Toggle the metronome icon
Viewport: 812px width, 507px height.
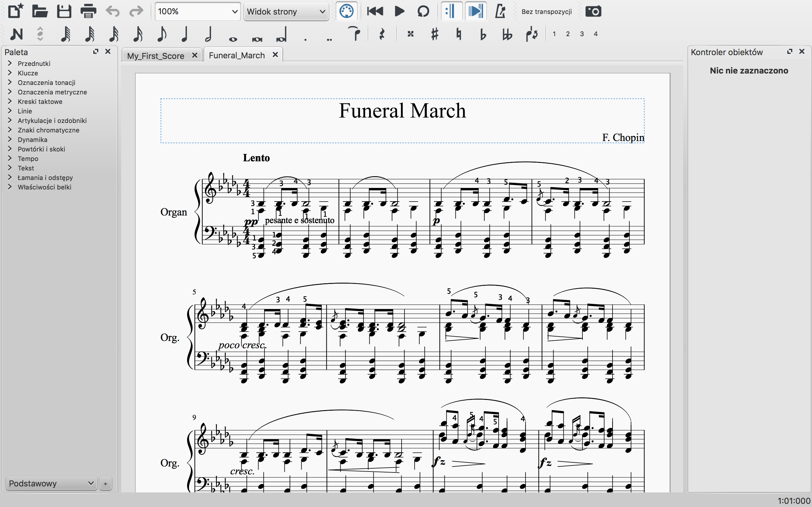[500, 11]
